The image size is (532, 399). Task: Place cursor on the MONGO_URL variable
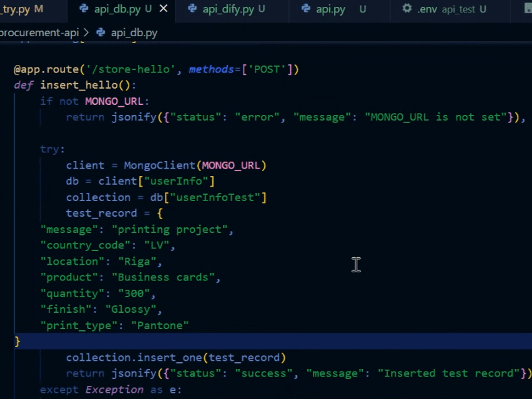pyautogui.click(x=114, y=101)
